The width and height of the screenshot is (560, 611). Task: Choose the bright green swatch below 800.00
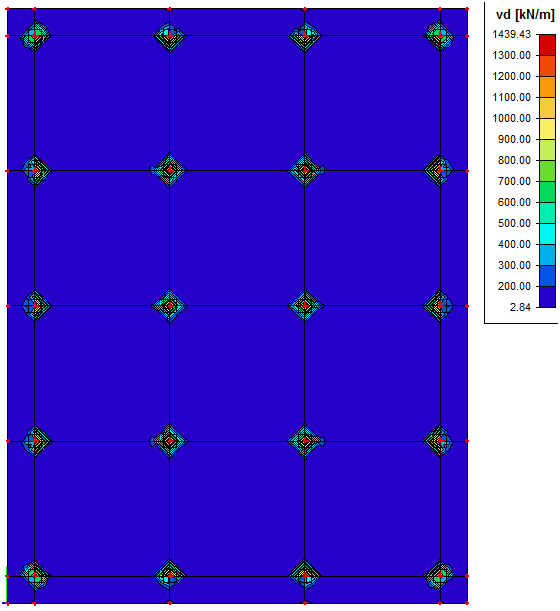point(547,171)
